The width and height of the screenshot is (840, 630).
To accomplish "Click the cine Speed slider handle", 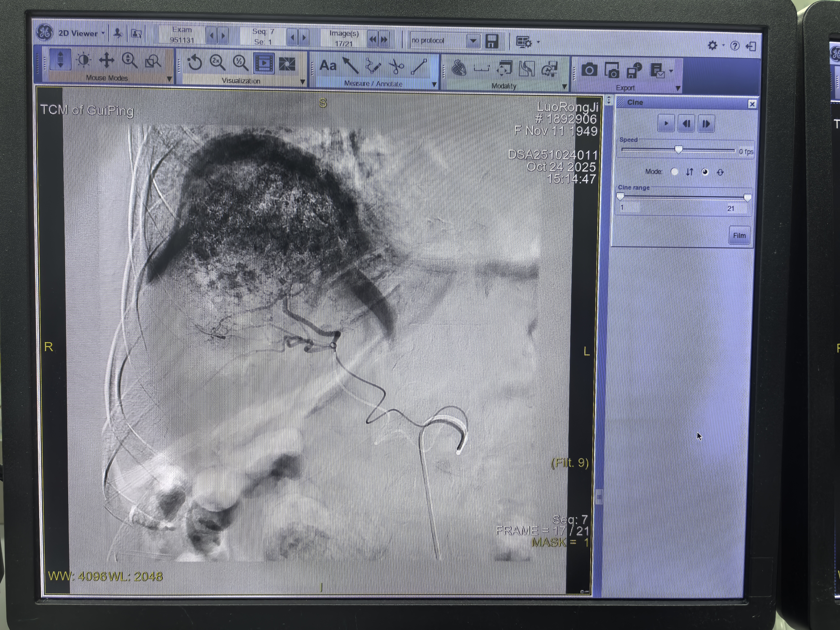I will pos(679,150).
